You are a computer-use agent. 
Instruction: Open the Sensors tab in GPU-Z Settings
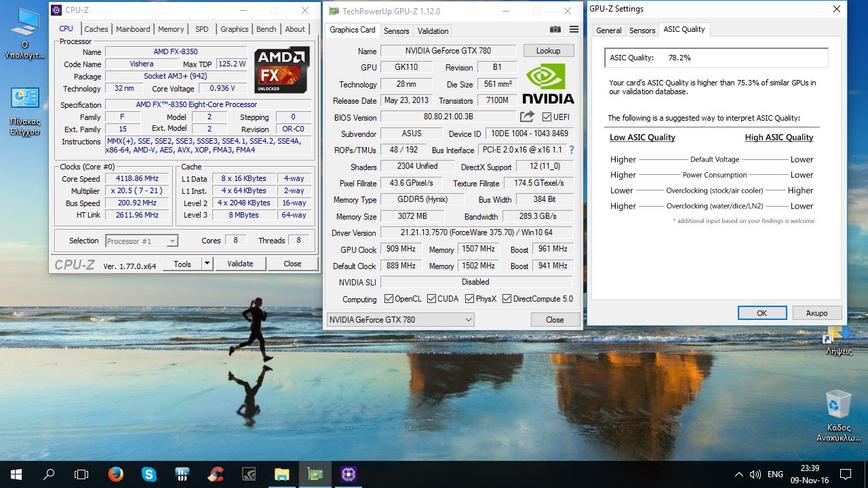pyautogui.click(x=642, y=30)
